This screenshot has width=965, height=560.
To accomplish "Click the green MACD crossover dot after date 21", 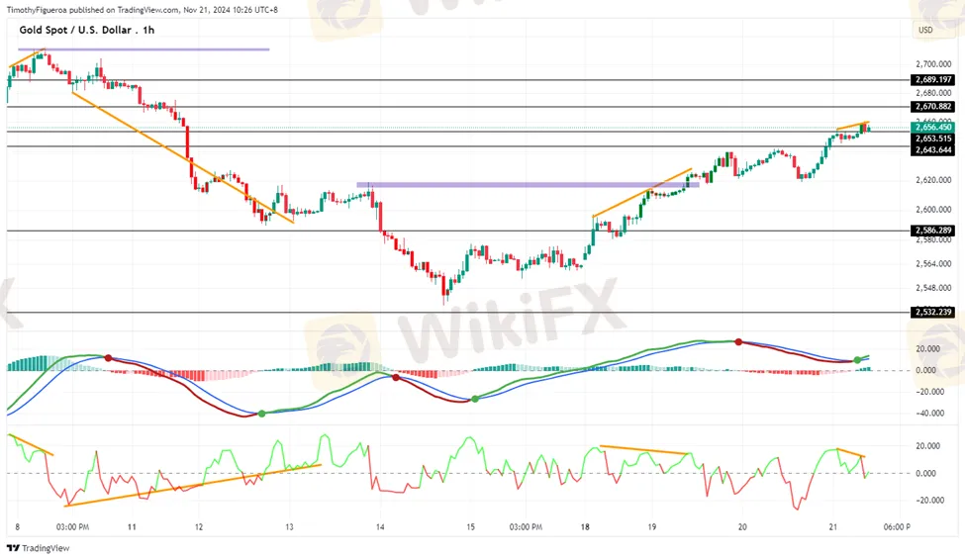I will pos(857,360).
